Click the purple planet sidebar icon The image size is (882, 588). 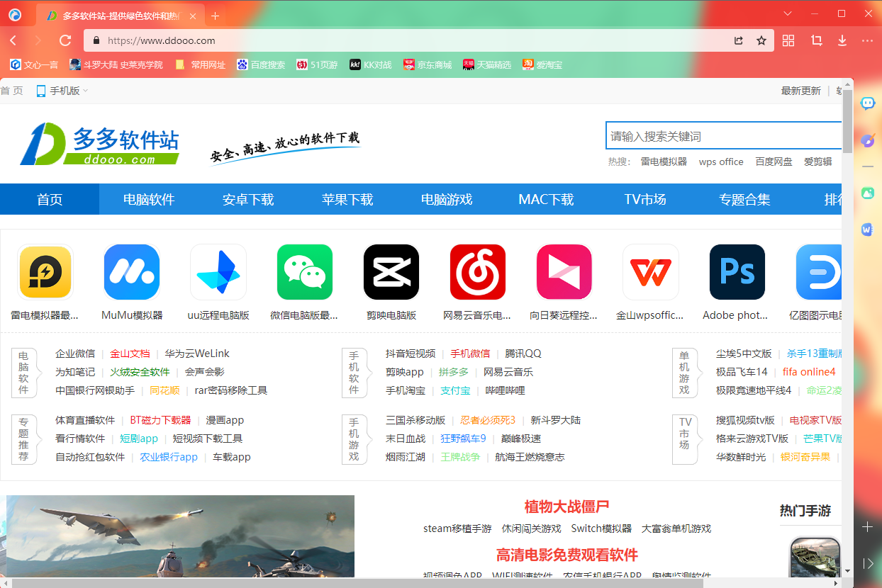(868, 140)
